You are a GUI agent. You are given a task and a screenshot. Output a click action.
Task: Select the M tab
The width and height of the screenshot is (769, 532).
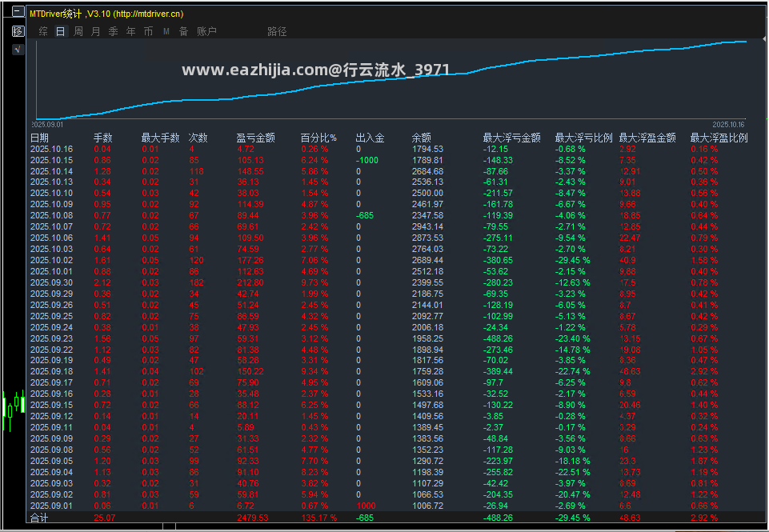pos(166,31)
